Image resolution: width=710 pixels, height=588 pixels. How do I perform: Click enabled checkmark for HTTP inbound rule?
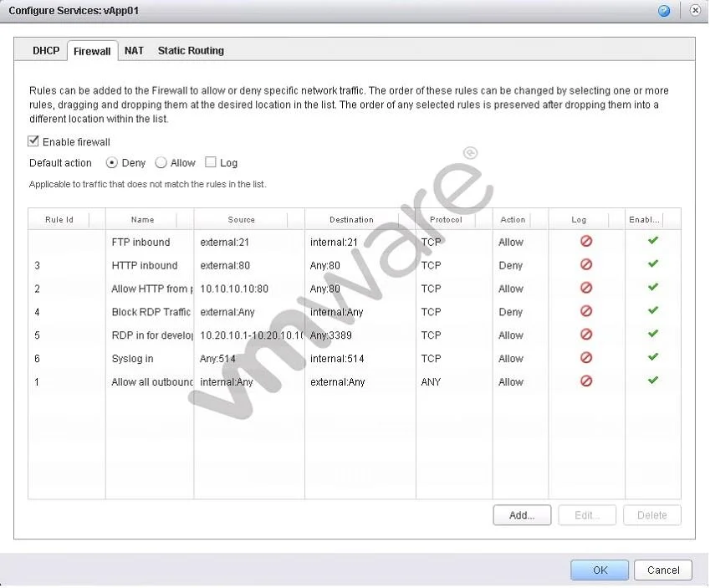click(x=652, y=263)
